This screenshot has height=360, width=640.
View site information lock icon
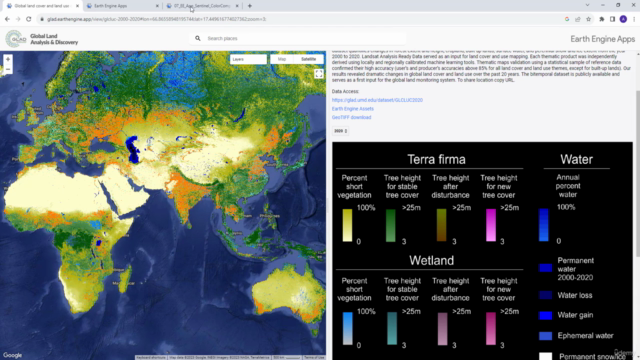42,19
